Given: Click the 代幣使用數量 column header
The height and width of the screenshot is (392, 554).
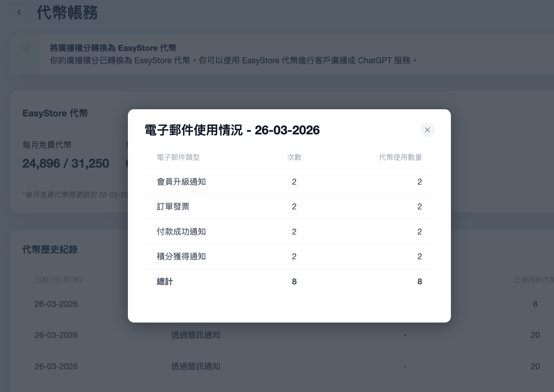Looking at the screenshot, I should 400,157.
